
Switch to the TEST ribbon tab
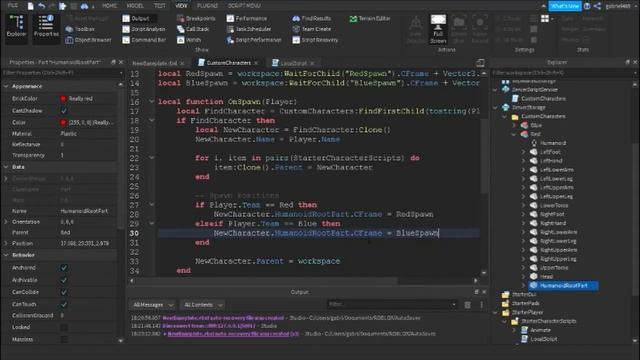(160, 6)
